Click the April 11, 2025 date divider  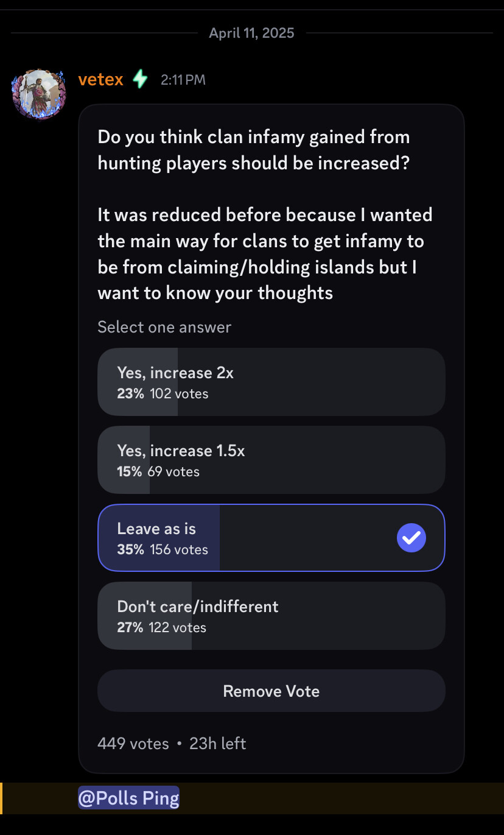[x=252, y=33]
